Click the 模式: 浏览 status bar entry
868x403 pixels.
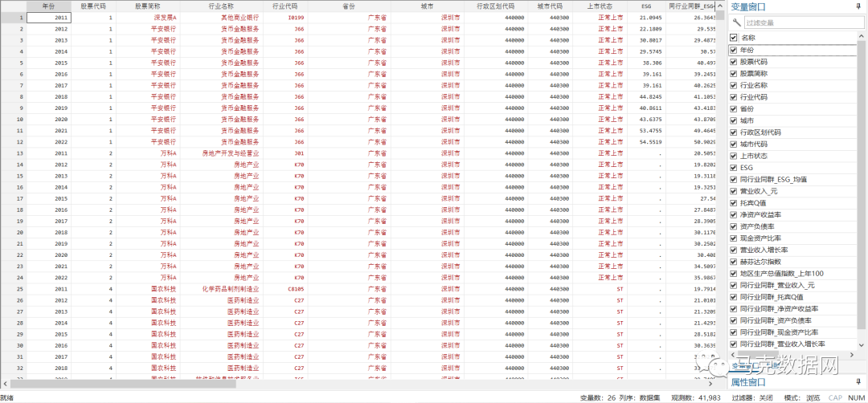[x=802, y=397]
